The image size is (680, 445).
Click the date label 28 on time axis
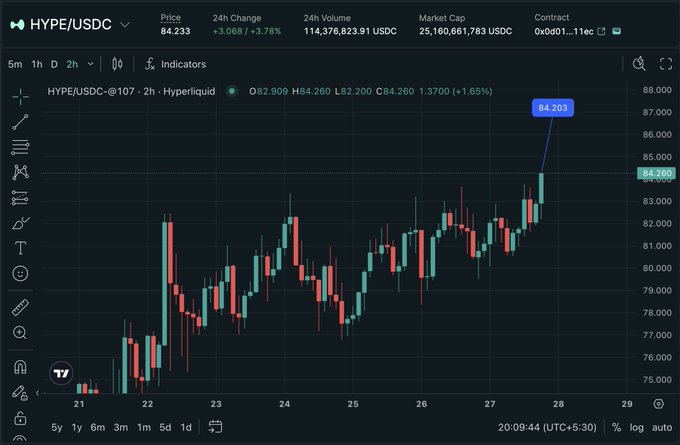tap(558, 404)
